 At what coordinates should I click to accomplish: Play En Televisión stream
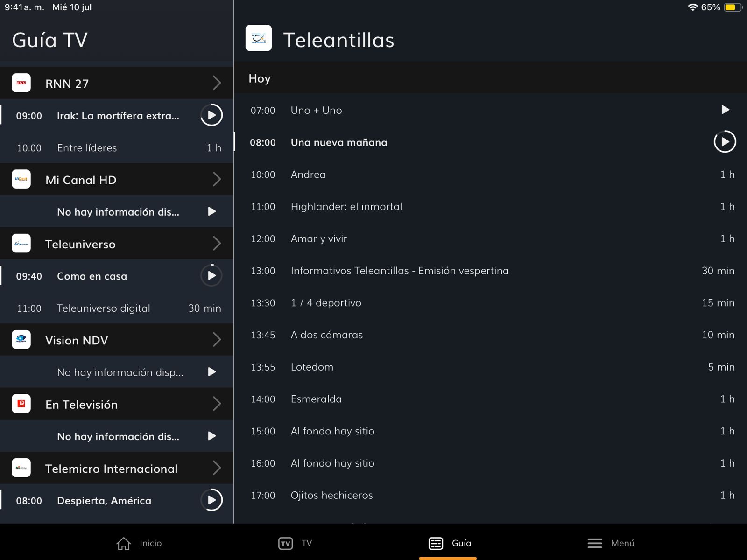pyautogui.click(x=212, y=436)
